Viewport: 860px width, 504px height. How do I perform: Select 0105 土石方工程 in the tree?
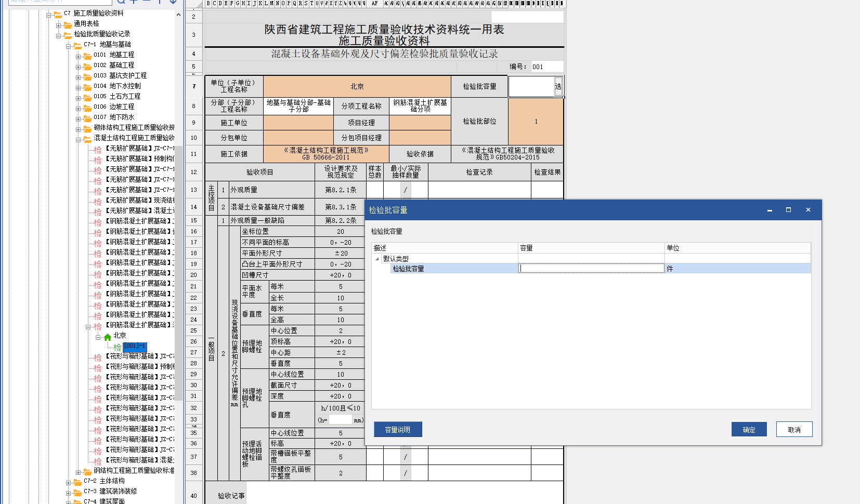point(124,97)
